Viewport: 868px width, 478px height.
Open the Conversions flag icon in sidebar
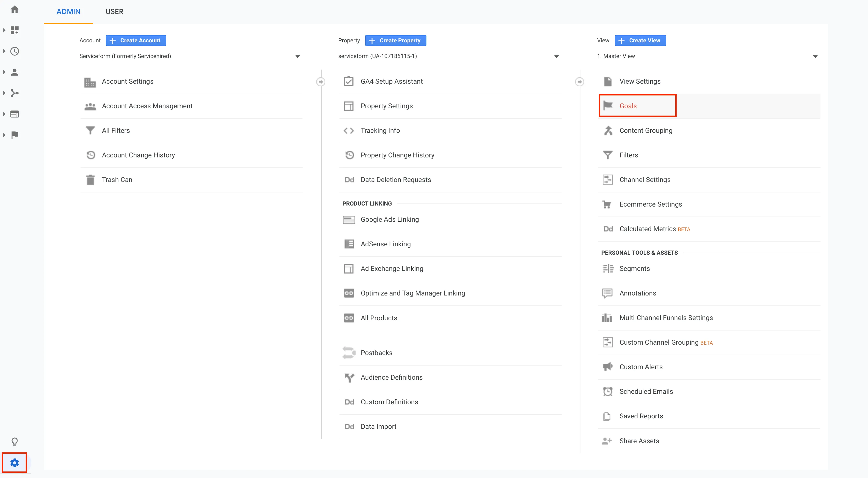click(14, 135)
